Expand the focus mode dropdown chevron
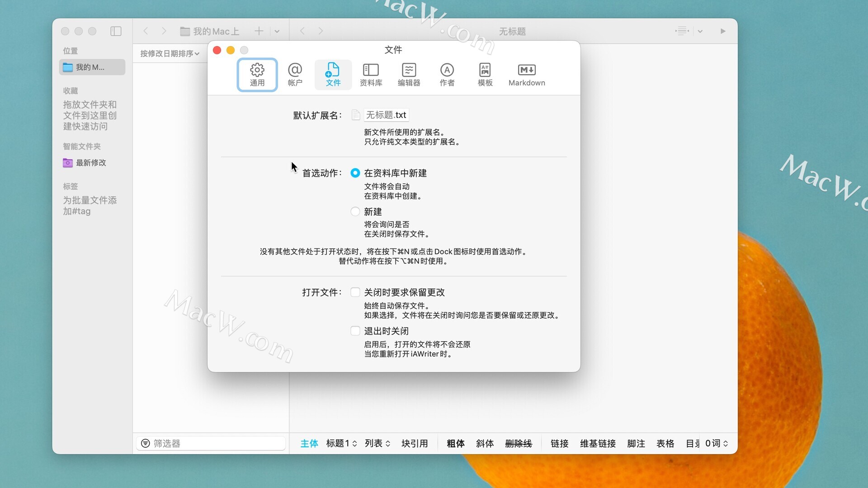Screen dimensions: 868x488 click(700, 31)
